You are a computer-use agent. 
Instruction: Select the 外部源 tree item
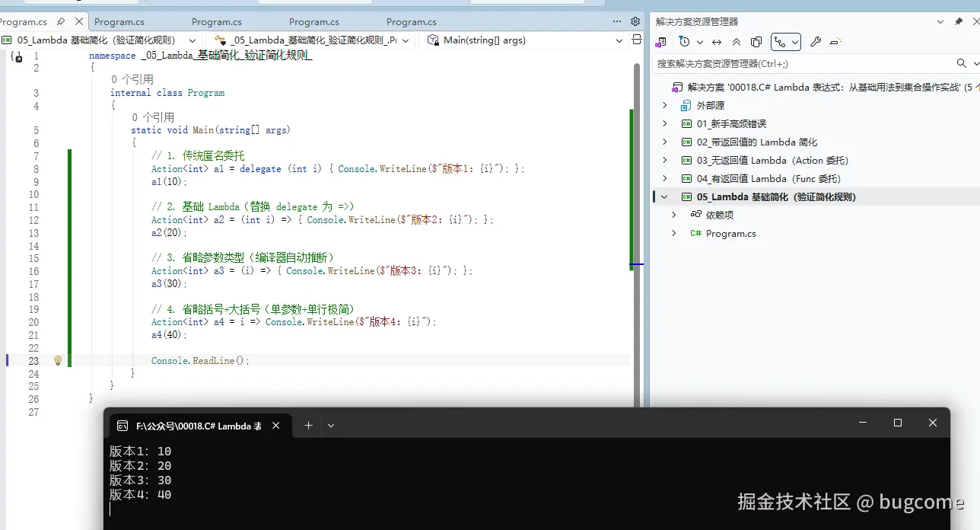(711, 105)
